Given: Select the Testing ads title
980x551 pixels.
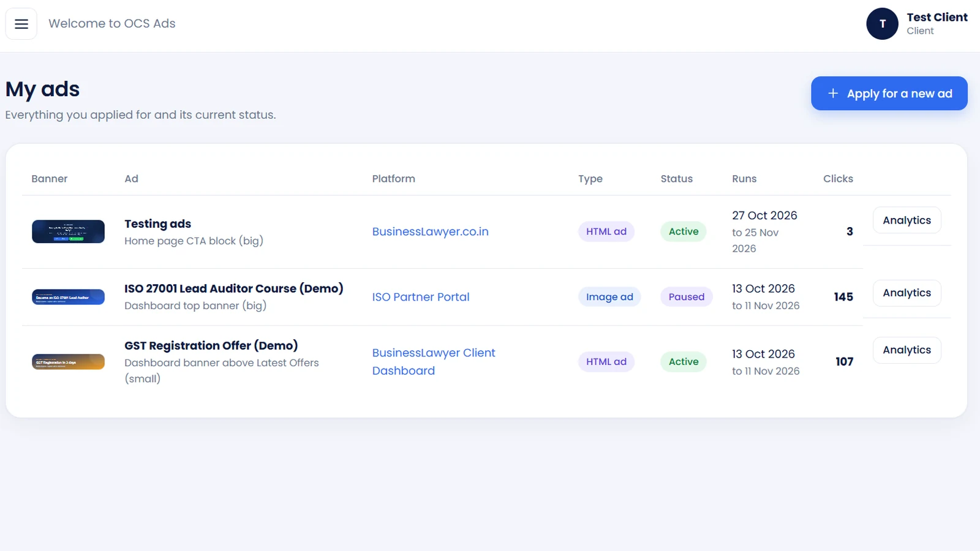Looking at the screenshot, I should click(x=157, y=224).
